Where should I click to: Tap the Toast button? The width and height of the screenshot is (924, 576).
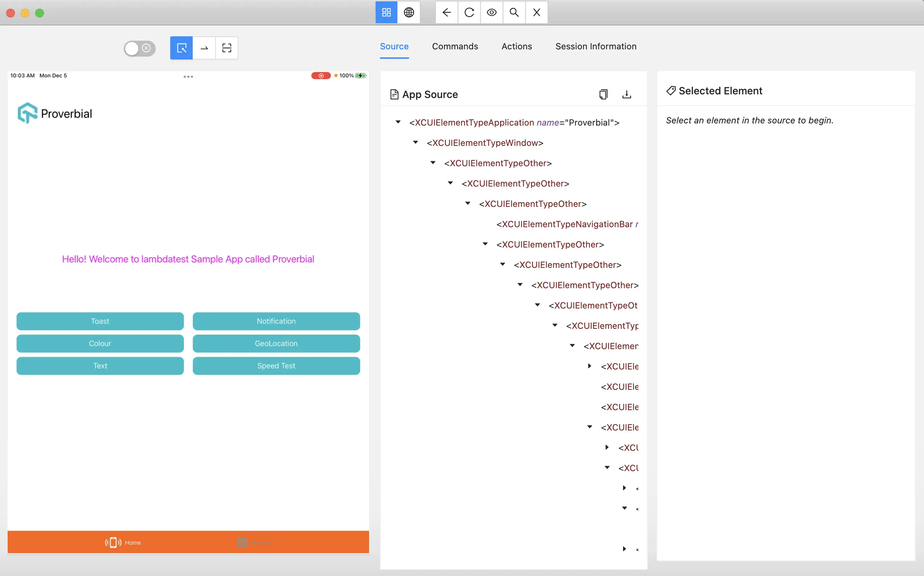pos(100,321)
